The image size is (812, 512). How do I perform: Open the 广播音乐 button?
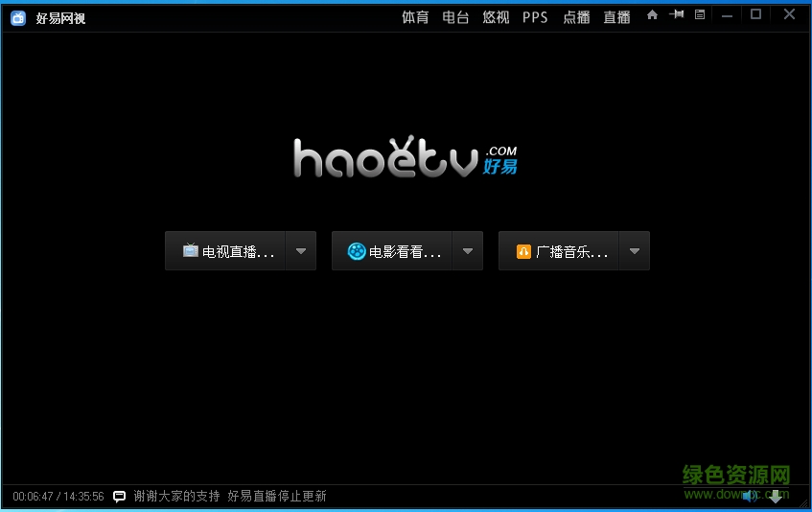[x=560, y=251]
